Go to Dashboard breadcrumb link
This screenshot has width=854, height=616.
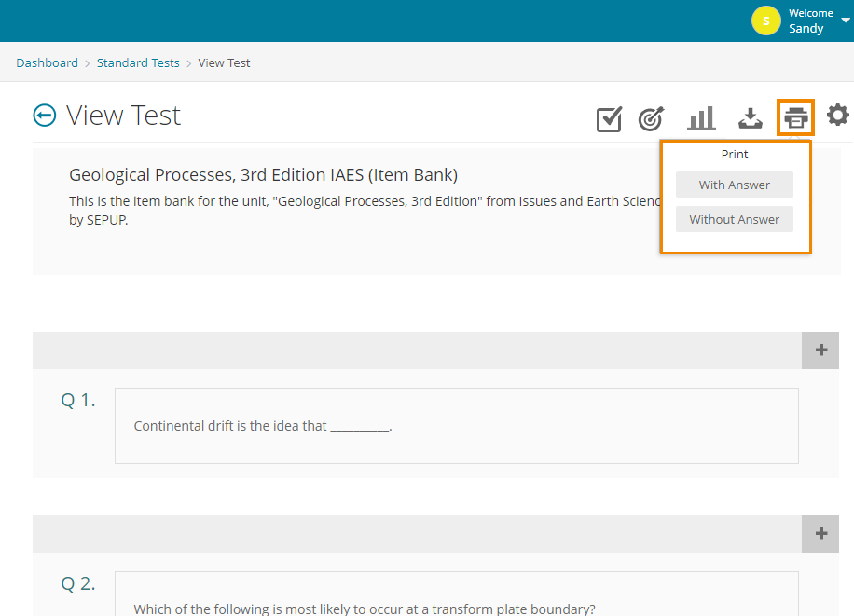click(47, 63)
